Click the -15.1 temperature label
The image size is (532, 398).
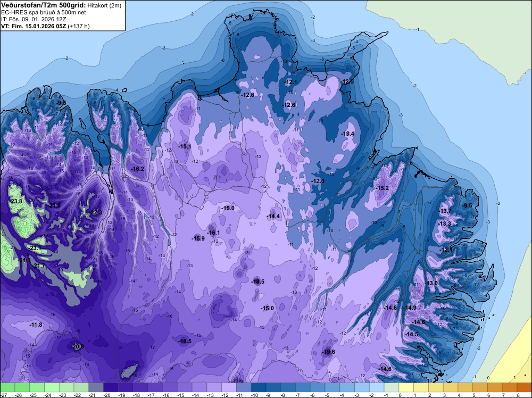tap(185, 146)
